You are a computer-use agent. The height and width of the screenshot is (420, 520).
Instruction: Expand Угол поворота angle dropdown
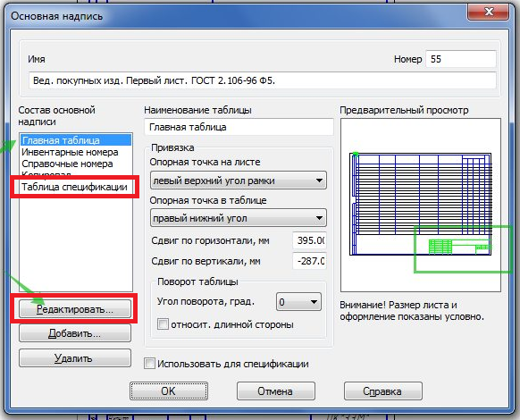point(298,301)
